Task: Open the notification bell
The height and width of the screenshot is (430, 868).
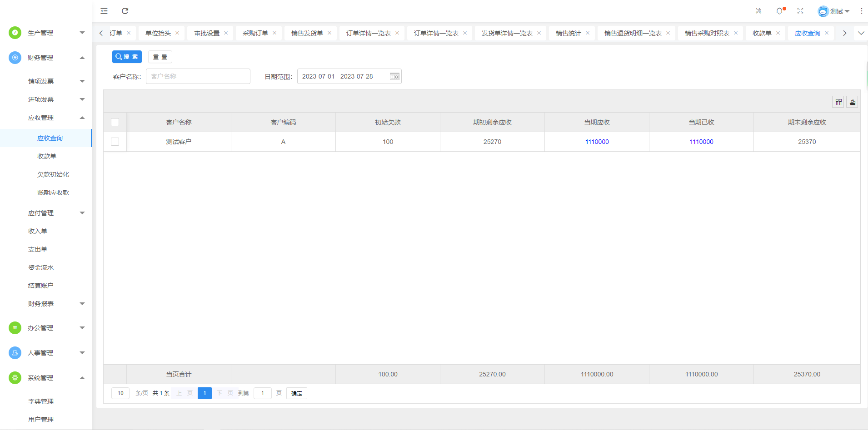Action: pos(779,11)
